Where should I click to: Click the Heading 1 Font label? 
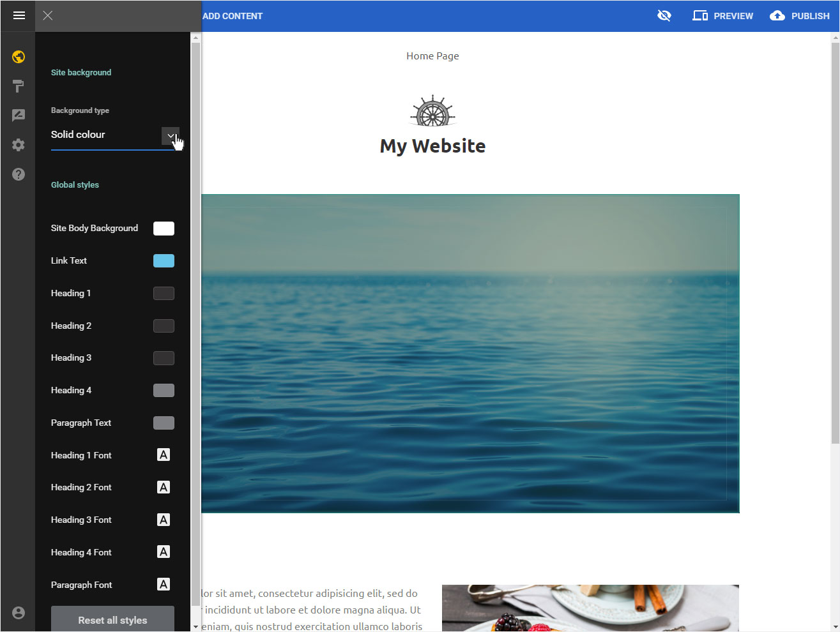click(81, 455)
